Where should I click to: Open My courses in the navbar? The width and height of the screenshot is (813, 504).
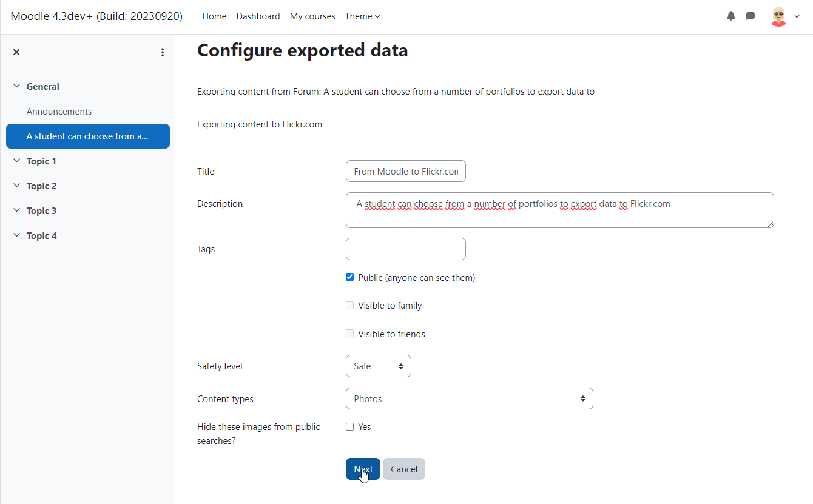pos(312,16)
